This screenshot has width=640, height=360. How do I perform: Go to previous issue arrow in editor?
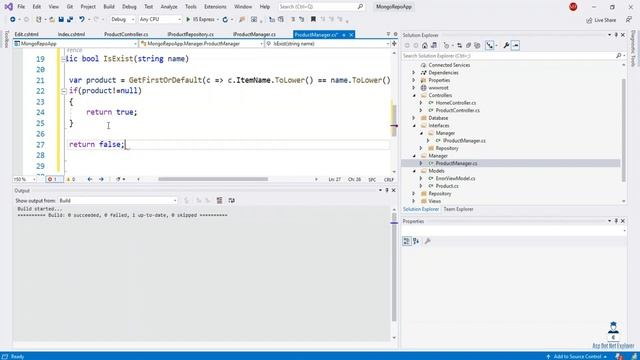coord(90,179)
